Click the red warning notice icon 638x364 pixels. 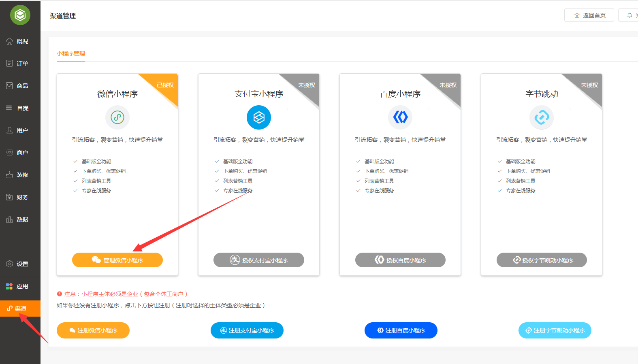(x=60, y=294)
